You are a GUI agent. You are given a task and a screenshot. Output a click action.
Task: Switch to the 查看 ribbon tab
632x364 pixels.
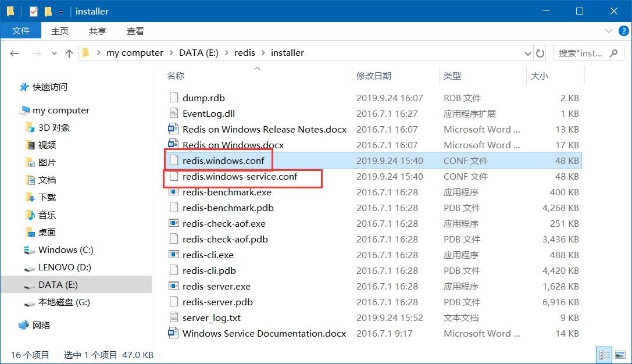point(135,31)
